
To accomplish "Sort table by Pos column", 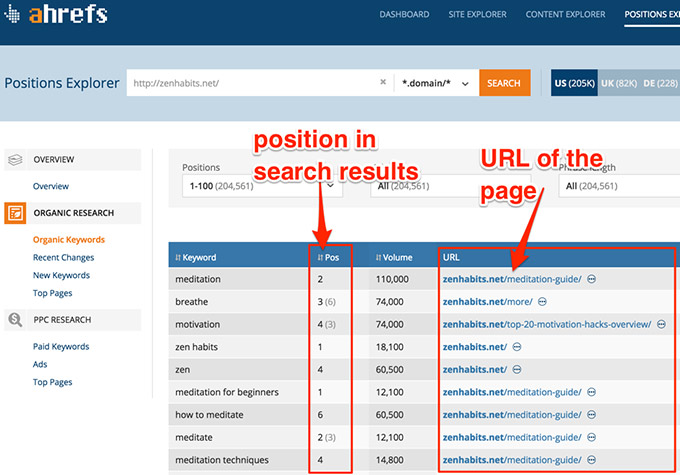I will point(328,257).
